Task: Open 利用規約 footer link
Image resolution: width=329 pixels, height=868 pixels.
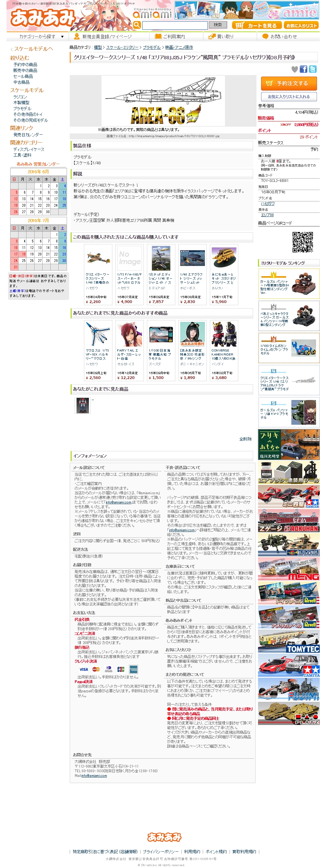Action: tap(192, 852)
